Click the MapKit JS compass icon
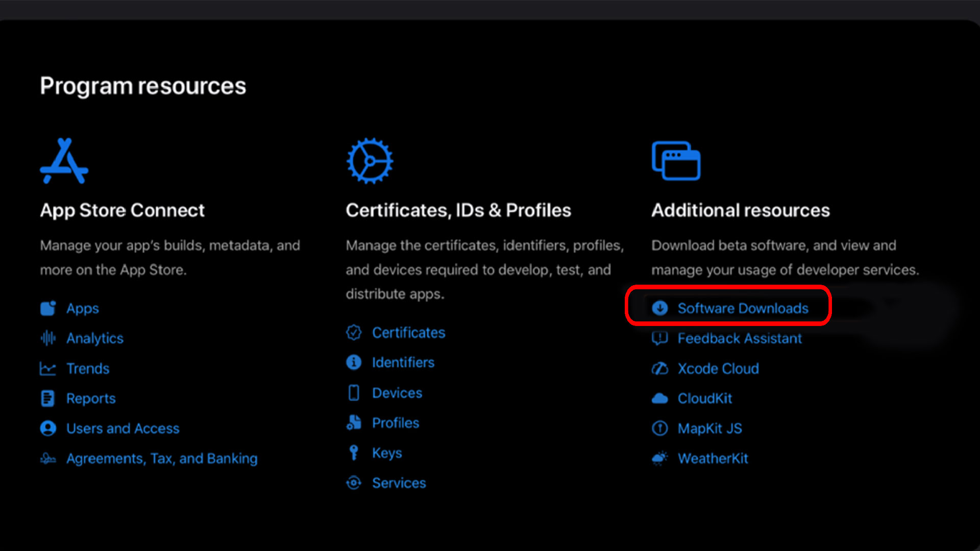Viewport: 980px width, 551px height. tap(660, 428)
